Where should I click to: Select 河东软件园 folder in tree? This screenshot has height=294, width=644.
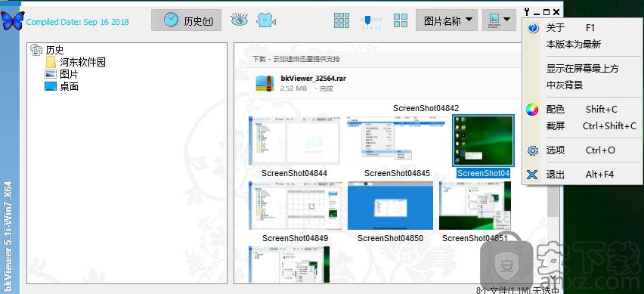click(82, 63)
